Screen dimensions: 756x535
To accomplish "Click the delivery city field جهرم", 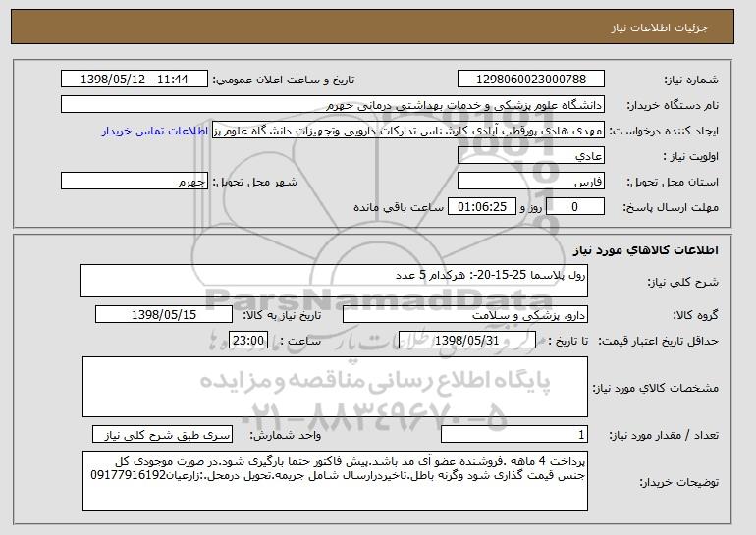I will click(x=135, y=182).
